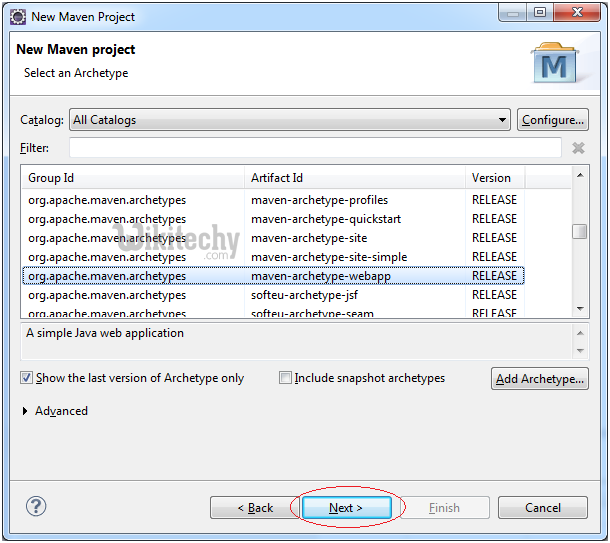Click the help question mark icon

pyautogui.click(x=36, y=507)
